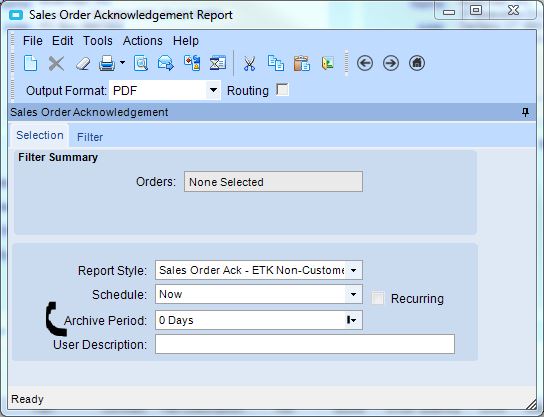Click the Home navigation icon
Image resolution: width=544 pixels, height=417 pixels.
417,63
